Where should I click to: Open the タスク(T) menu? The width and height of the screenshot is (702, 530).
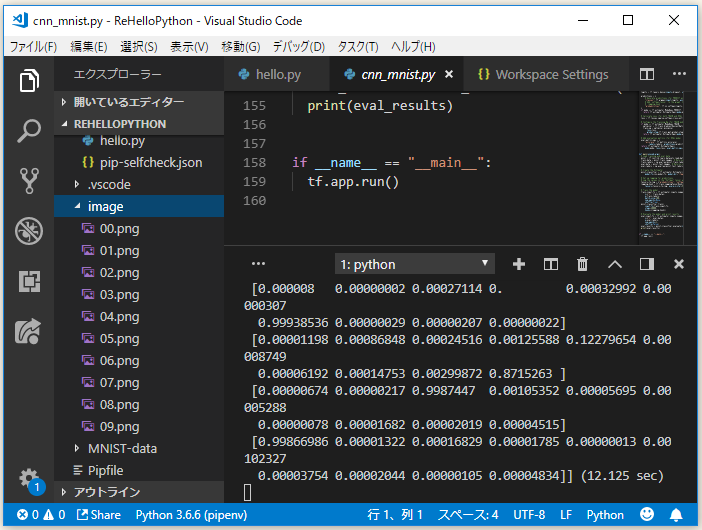point(358,47)
